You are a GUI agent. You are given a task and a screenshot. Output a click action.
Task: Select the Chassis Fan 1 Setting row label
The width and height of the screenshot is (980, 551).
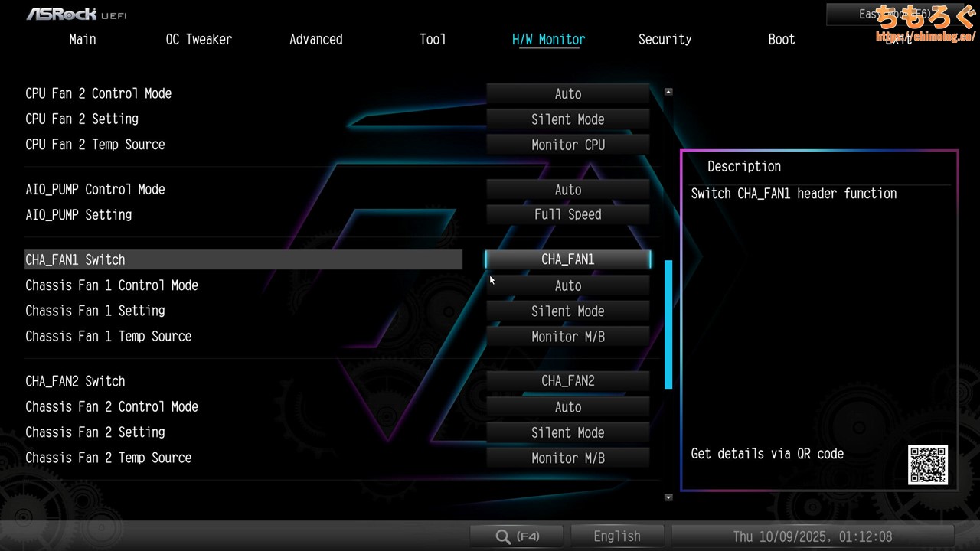pyautogui.click(x=95, y=311)
